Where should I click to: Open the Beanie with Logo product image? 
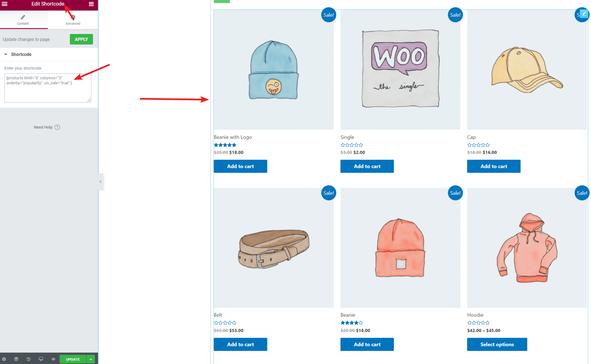click(x=273, y=70)
